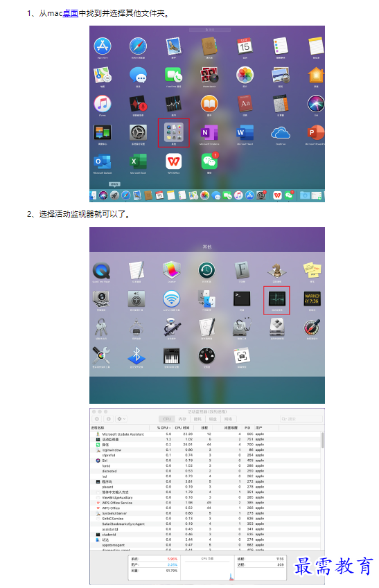379x588 pixels.
Task: Open Mail stamp icon in Launchpad
Action: 174,46
